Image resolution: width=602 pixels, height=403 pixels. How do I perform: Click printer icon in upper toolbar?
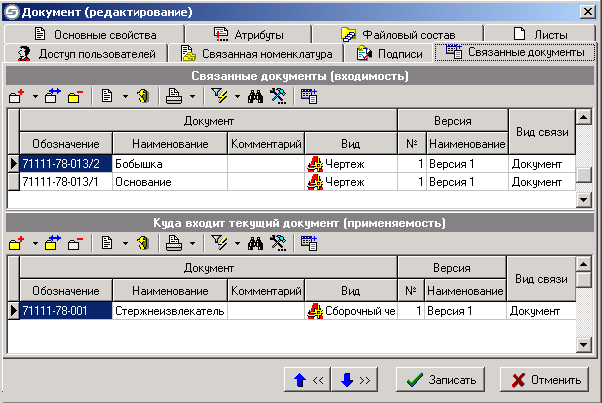coord(173,96)
